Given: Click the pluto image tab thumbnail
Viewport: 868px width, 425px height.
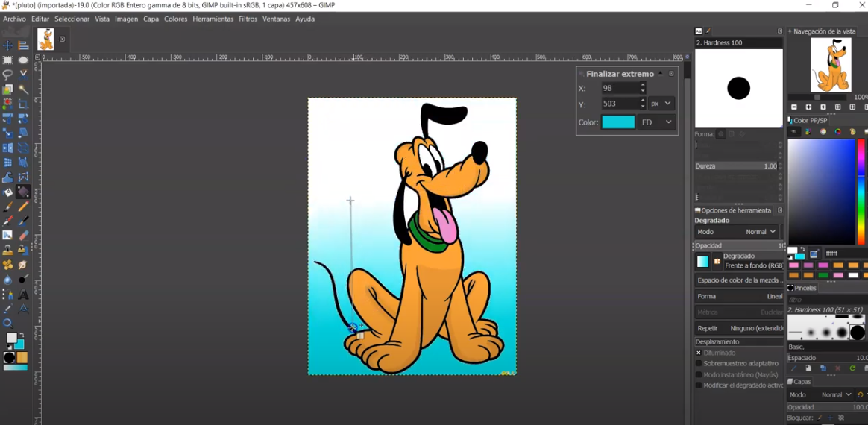Looking at the screenshot, I should coord(46,40).
